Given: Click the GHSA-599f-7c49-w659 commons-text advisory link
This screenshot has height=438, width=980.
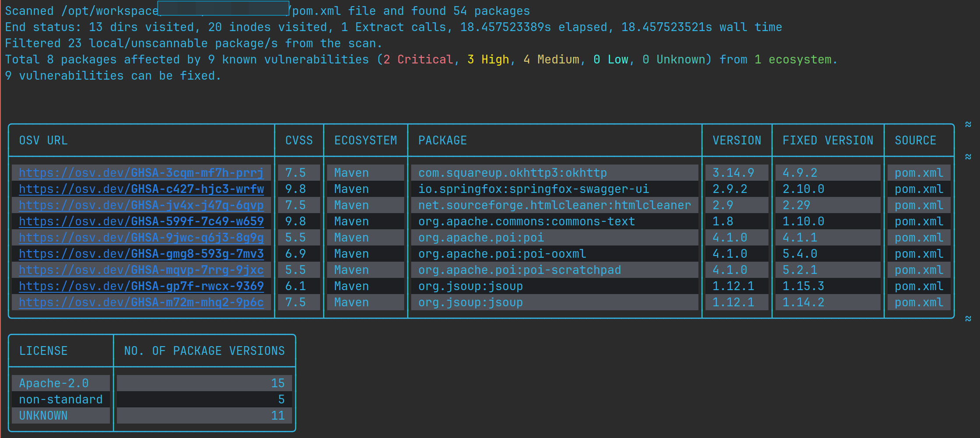Looking at the screenshot, I should coord(141,221).
